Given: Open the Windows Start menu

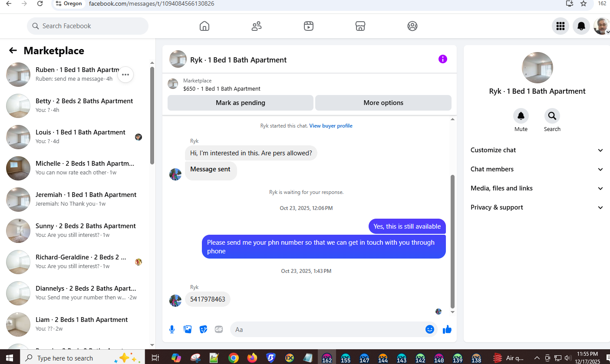Looking at the screenshot, I should 10,358.
